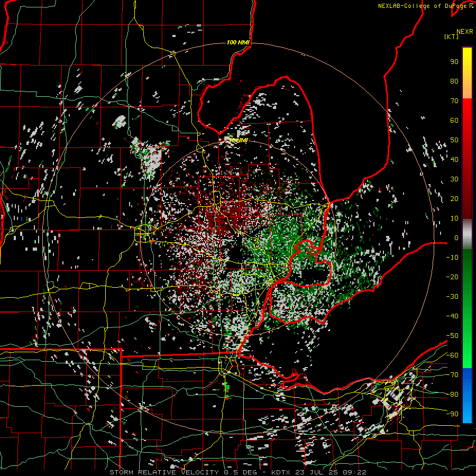The image size is (476, 476).
Task: Click the -50 legend value
Action: click(x=452, y=336)
